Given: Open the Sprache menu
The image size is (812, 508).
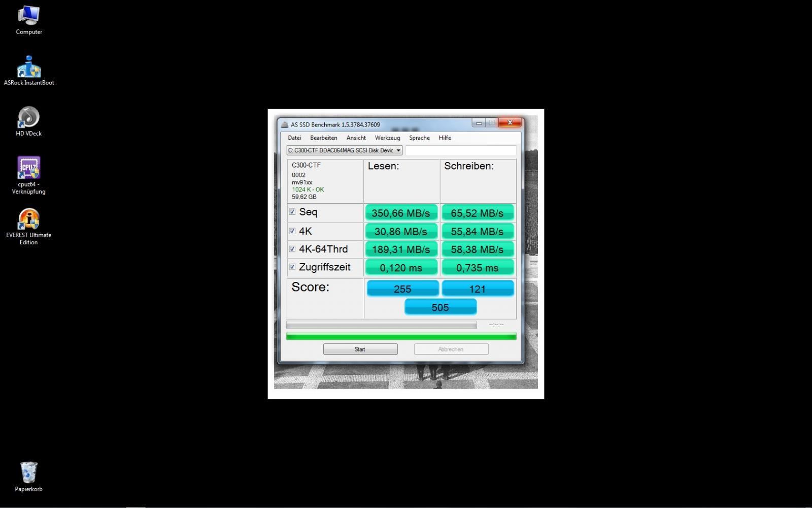Looking at the screenshot, I should click(419, 138).
